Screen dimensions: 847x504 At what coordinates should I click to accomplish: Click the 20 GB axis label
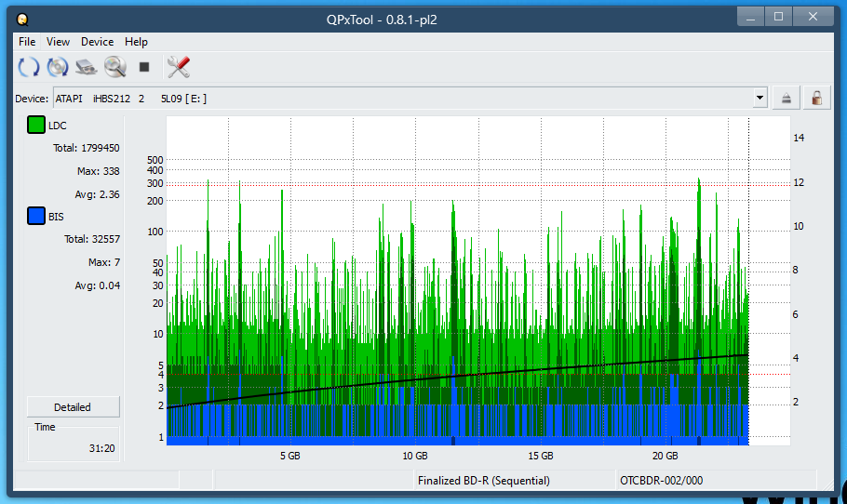[665, 456]
